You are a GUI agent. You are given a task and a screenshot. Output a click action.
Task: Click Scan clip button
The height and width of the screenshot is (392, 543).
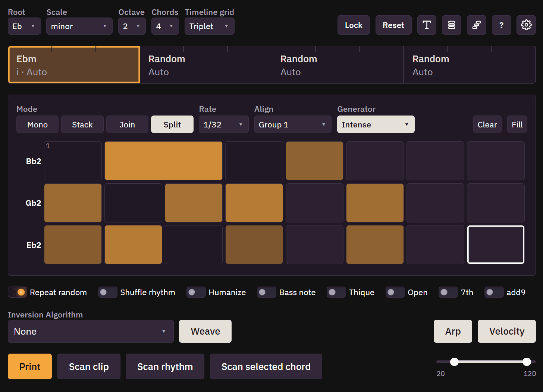point(89,367)
